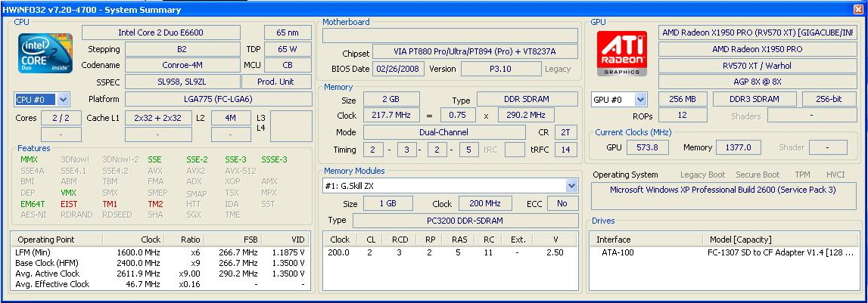
Task: Click the Platform LGA775 (FC-LGA6) field
Action: 218,100
